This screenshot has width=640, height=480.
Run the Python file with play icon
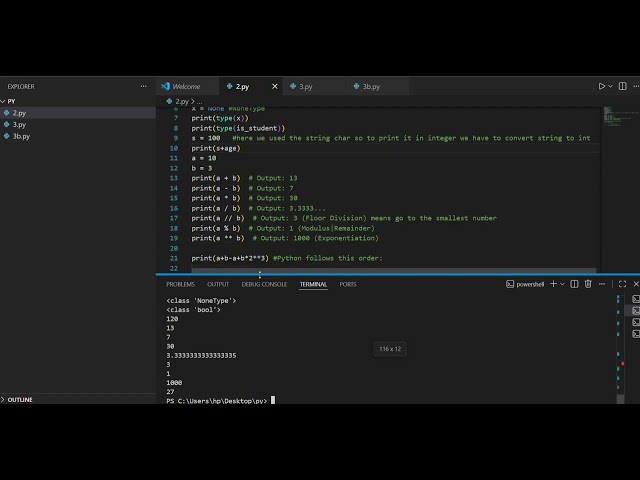601,86
